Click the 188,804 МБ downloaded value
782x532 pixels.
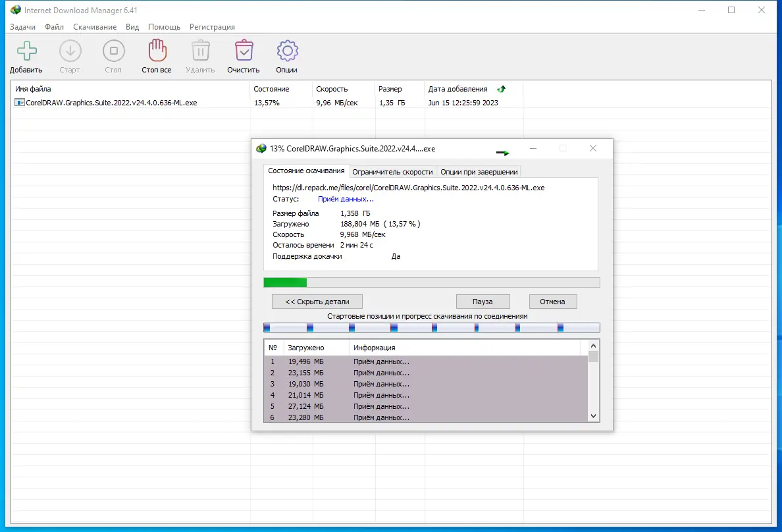(359, 224)
